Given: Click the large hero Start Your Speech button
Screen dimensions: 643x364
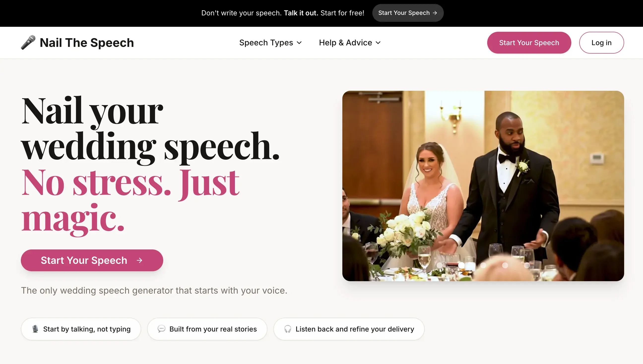Looking at the screenshot, I should click(92, 260).
